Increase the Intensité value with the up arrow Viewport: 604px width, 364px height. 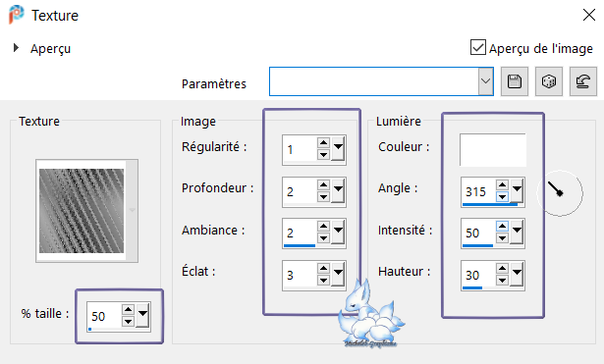pyautogui.click(x=502, y=227)
